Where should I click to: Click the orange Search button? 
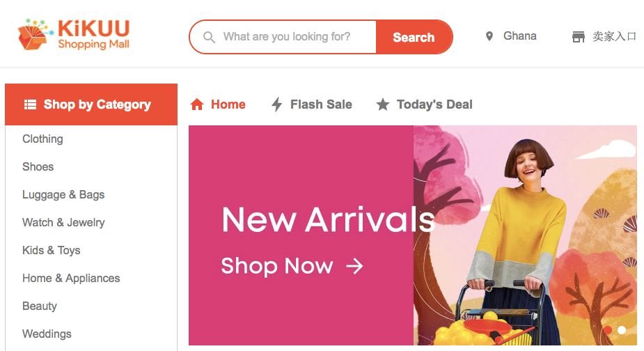point(414,37)
